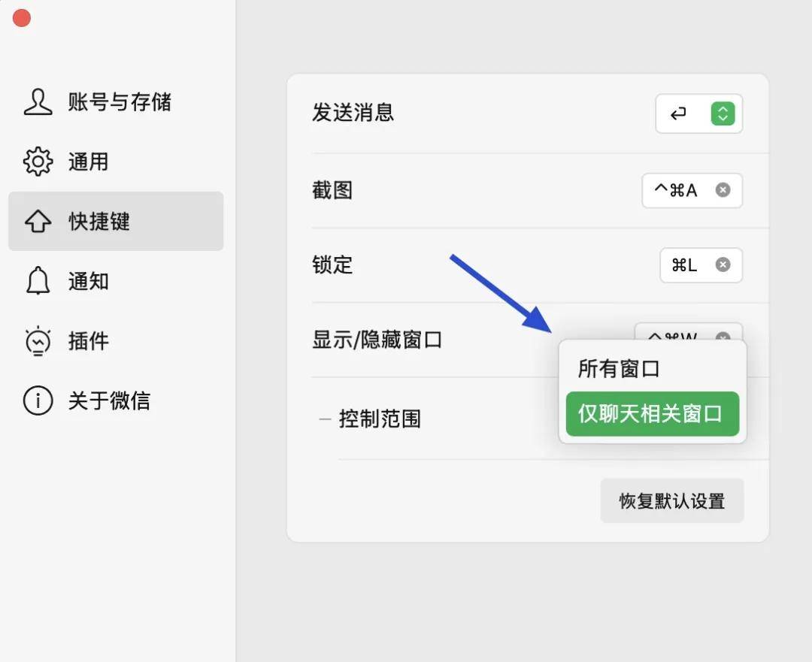
Task: Click the bell icon for 通知
Action: [38, 281]
